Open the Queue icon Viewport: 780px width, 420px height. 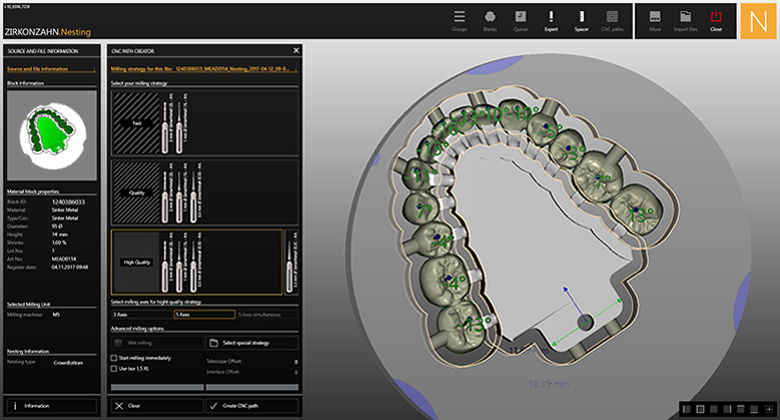pyautogui.click(x=520, y=19)
